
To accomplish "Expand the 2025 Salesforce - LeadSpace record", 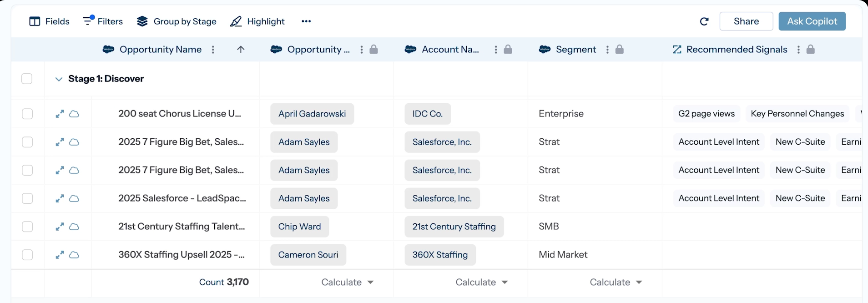I will click(x=60, y=198).
